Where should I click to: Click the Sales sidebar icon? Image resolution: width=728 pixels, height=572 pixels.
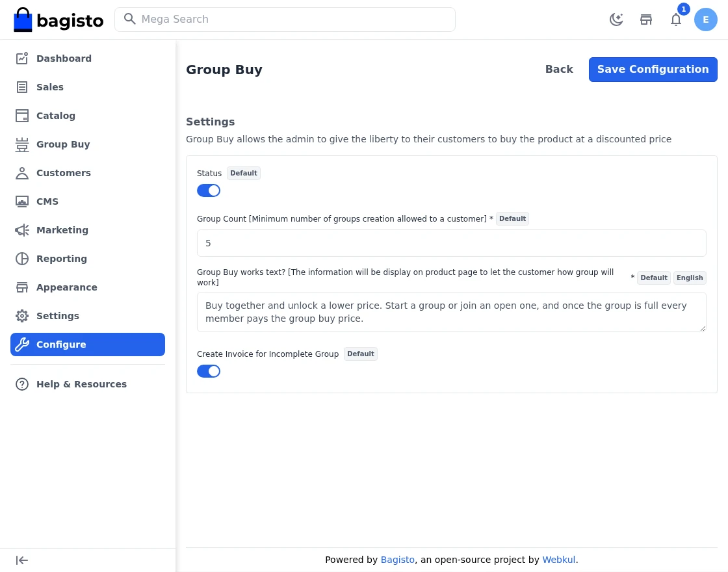point(22,87)
